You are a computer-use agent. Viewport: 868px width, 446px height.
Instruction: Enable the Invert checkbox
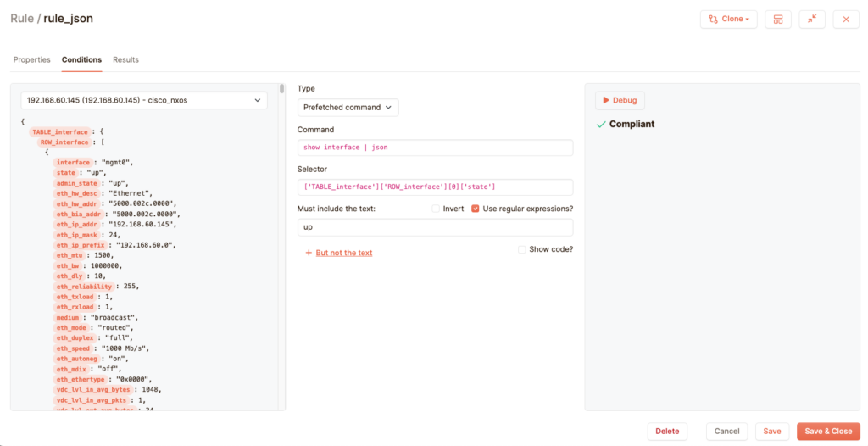pos(436,209)
